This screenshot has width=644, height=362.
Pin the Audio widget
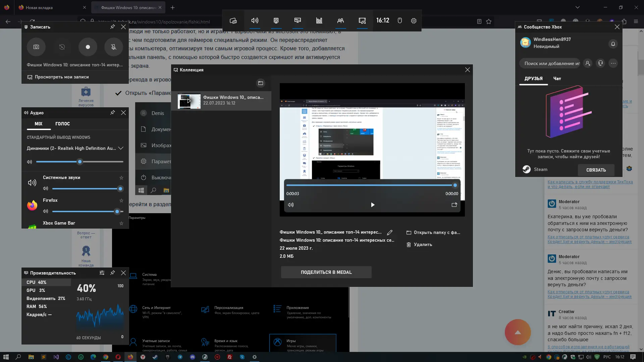[113, 113]
